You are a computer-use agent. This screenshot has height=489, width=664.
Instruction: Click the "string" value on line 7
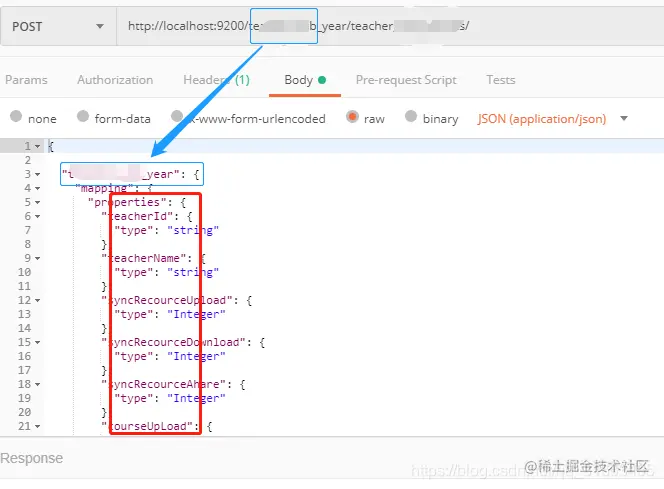(193, 230)
